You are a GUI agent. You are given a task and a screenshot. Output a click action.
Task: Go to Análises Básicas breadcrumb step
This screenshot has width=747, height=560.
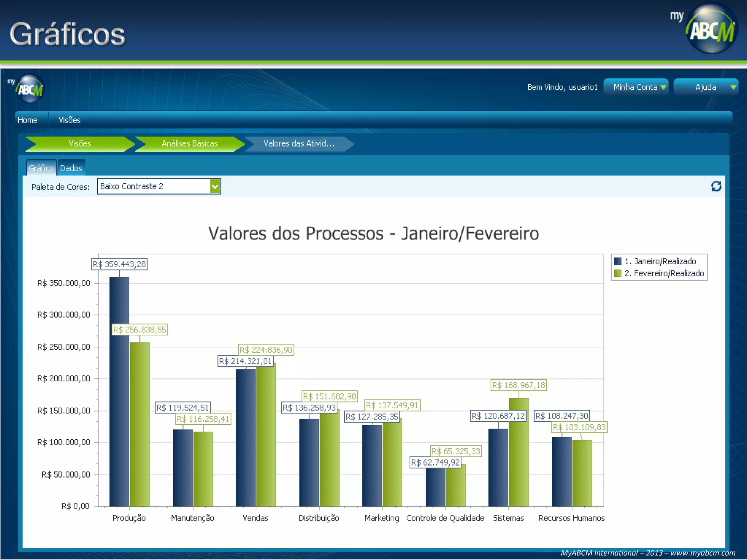pos(190,144)
